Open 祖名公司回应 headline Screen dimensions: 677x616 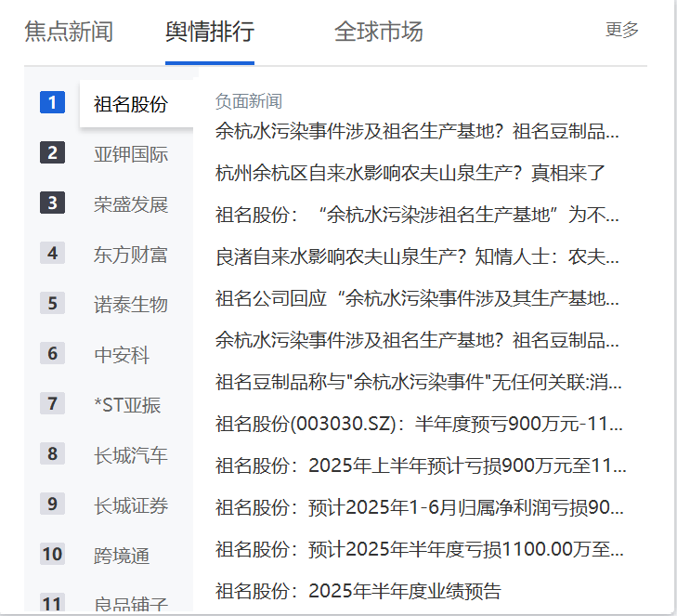(x=417, y=298)
